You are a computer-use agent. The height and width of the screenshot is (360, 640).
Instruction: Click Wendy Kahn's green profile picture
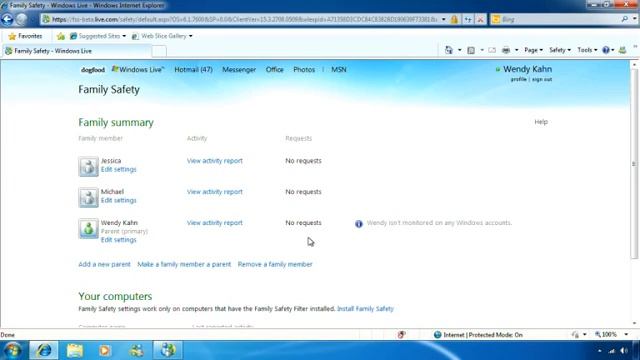pyautogui.click(x=89, y=228)
